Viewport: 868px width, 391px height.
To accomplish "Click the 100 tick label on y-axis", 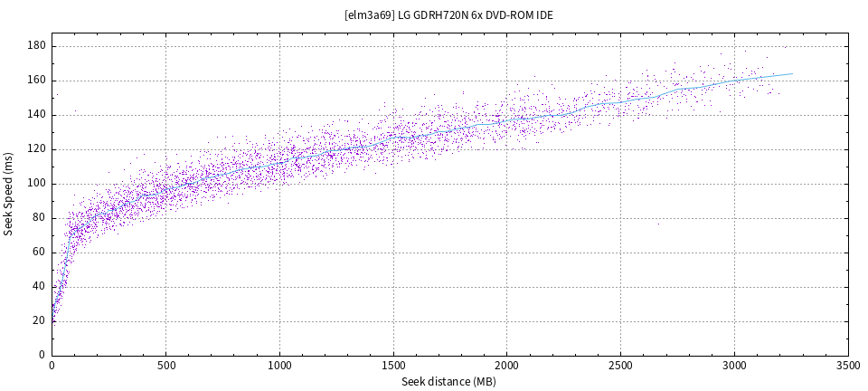I will (x=37, y=184).
